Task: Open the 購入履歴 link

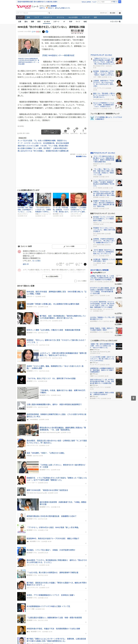Action: [x=112, y=13]
